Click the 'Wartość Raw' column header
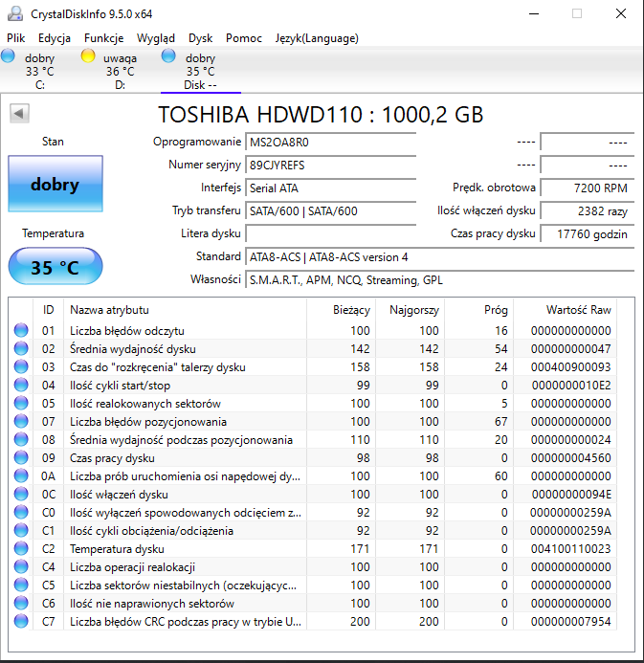 point(565,310)
